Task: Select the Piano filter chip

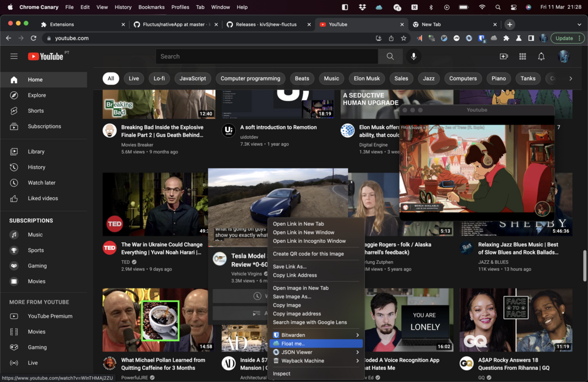Action: coord(498,78)
